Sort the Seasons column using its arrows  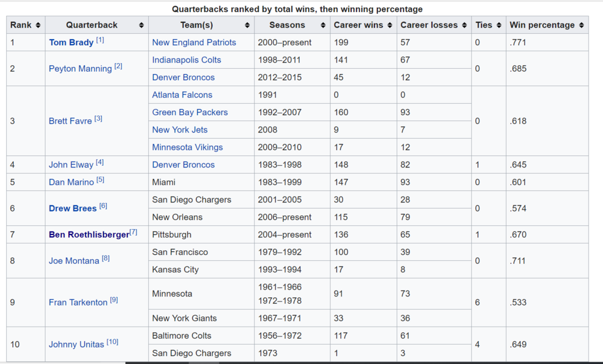[x=323, y=25]
